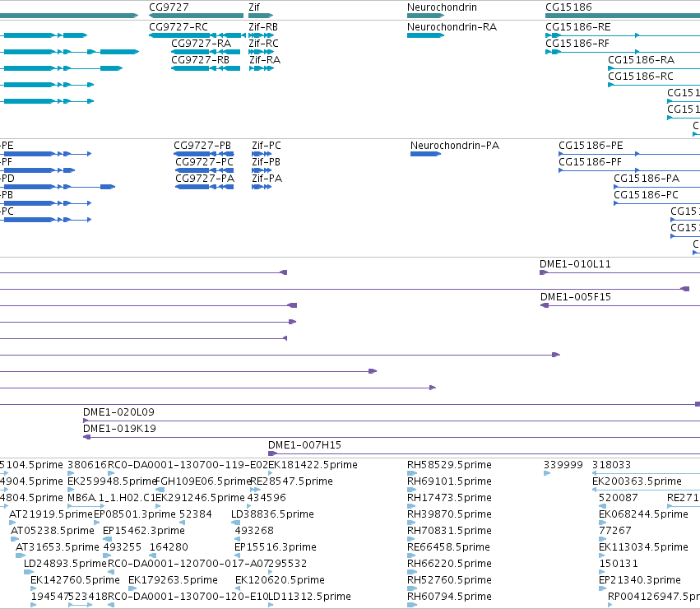Click EST EK179263.5prime

pyautogui.click(x=173, y=580)
